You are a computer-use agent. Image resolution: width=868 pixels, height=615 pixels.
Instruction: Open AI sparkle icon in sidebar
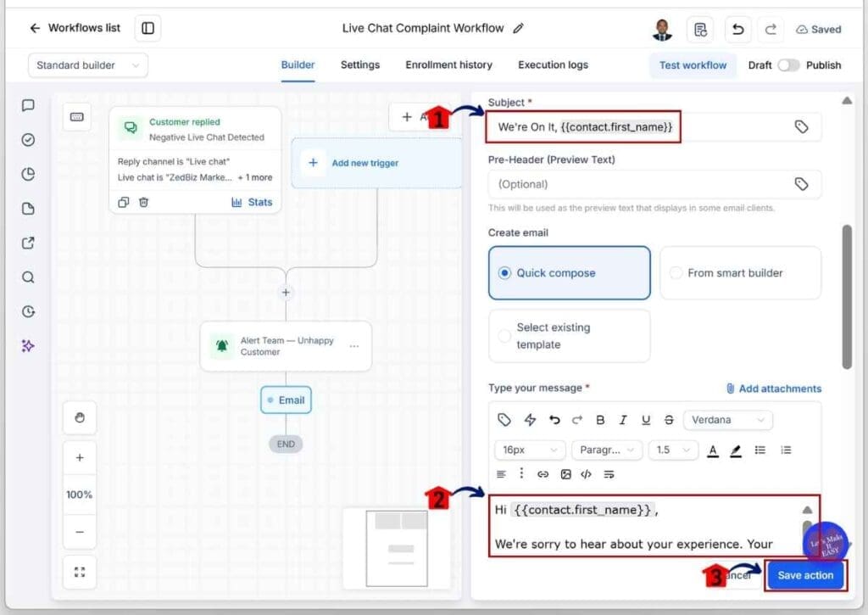pyautogui.click(x=28, y=346)
